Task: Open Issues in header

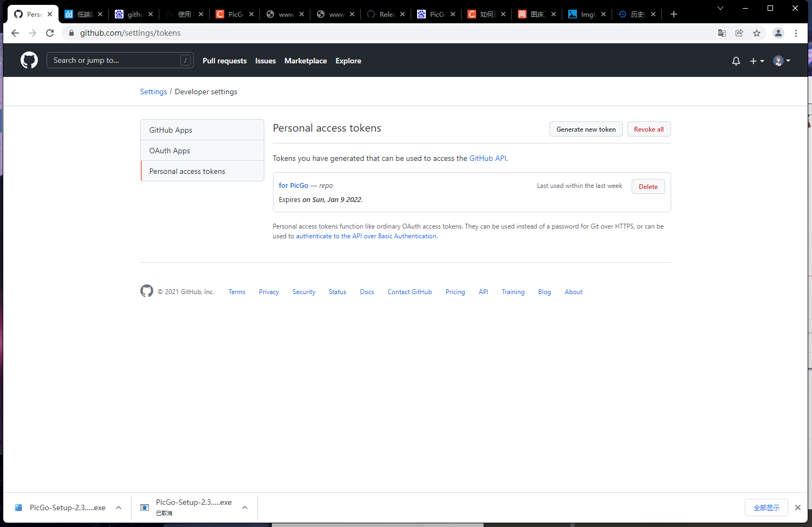Action: tap(265, 61)
